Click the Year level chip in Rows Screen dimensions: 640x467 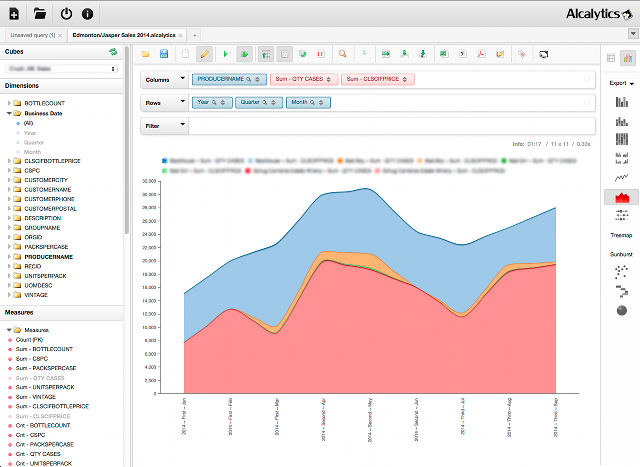pos(212,102)
